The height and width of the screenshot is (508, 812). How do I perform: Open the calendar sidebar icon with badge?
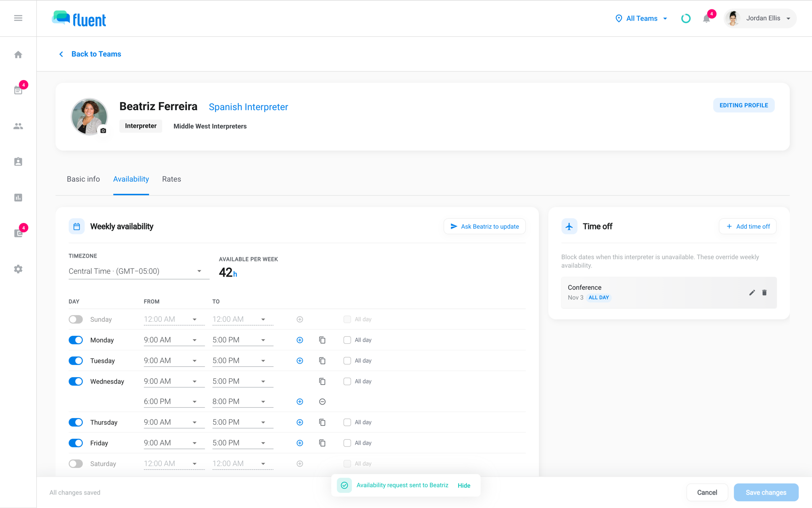(x=18, y=90)
